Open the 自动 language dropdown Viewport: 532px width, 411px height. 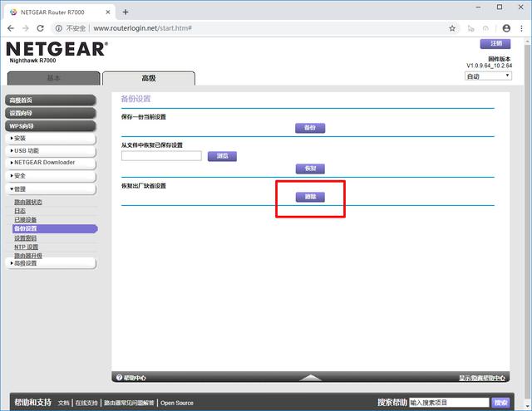tap(488, 76)
